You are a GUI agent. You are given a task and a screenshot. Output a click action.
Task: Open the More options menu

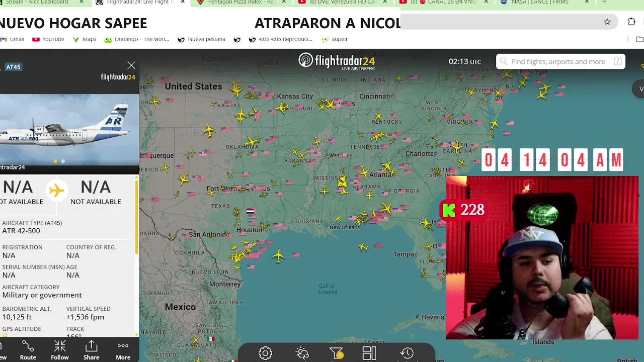point(123,350)
